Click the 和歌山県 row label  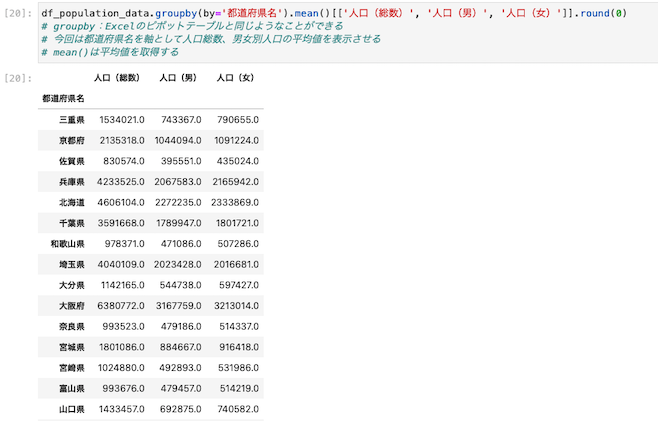[x=67, y=243]
